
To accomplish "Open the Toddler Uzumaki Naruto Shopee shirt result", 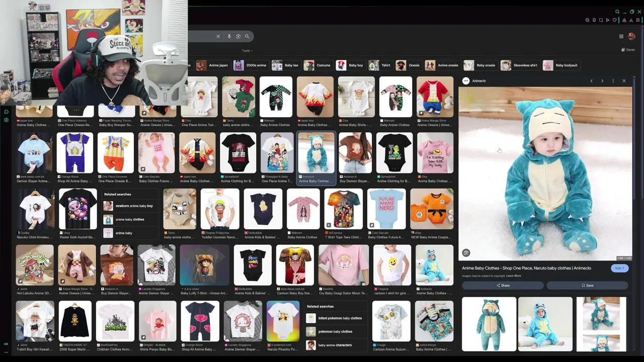I will click(220, 209).
